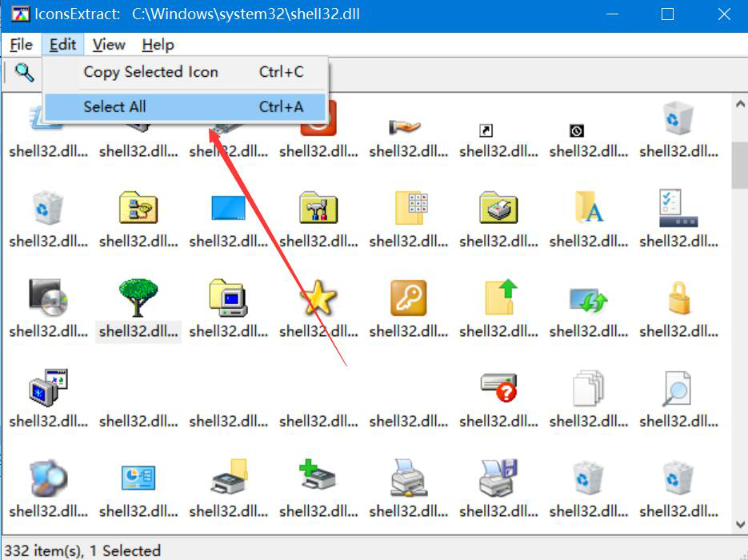
Task: Click scrollbar down arrow
Action: point(740,525)
